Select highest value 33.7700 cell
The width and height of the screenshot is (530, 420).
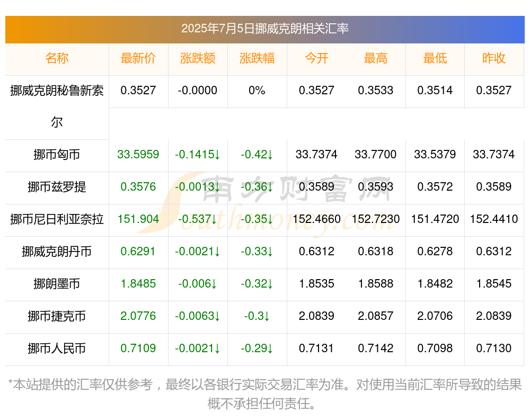tap(376, 155)
